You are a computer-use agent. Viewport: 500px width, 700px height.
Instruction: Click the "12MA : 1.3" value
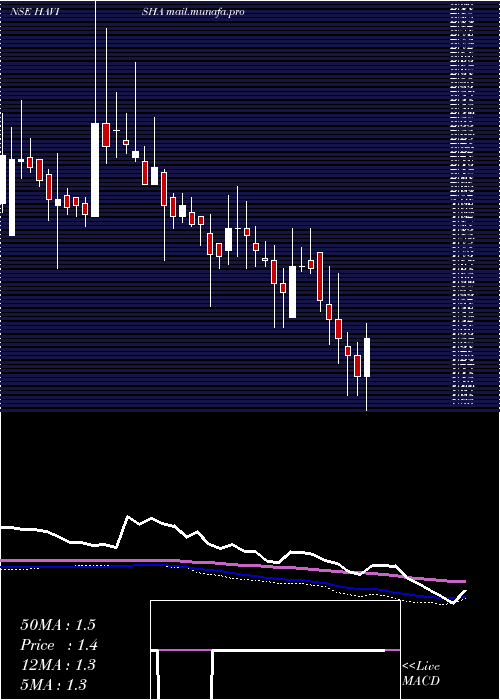pos(58,665)
